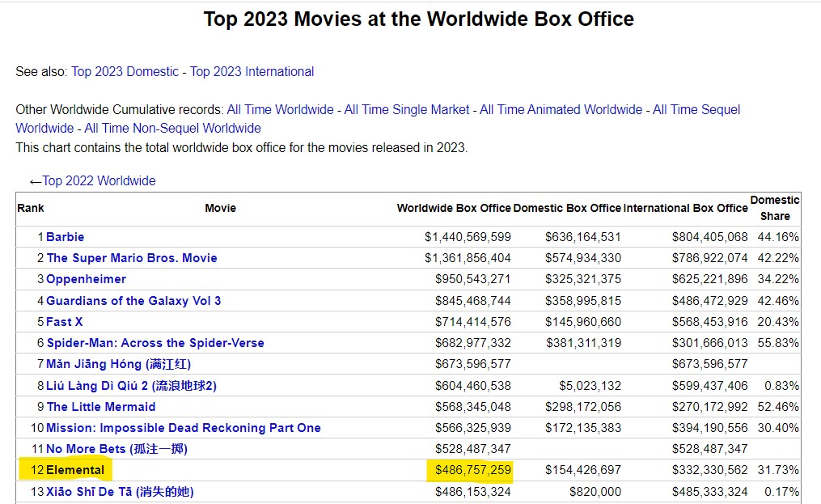
Task: Open The Little Mermaid movie link
Action: 100,407
